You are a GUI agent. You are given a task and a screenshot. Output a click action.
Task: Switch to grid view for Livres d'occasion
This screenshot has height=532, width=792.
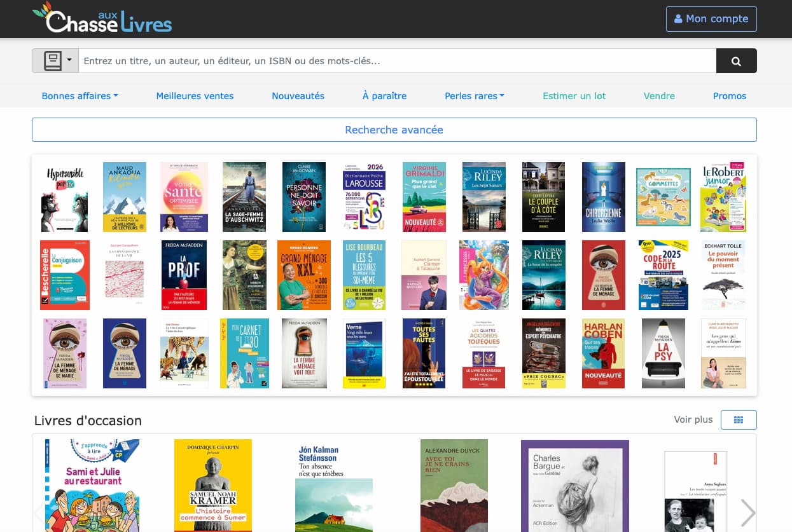pyautogui.click(x=739, y=419)
